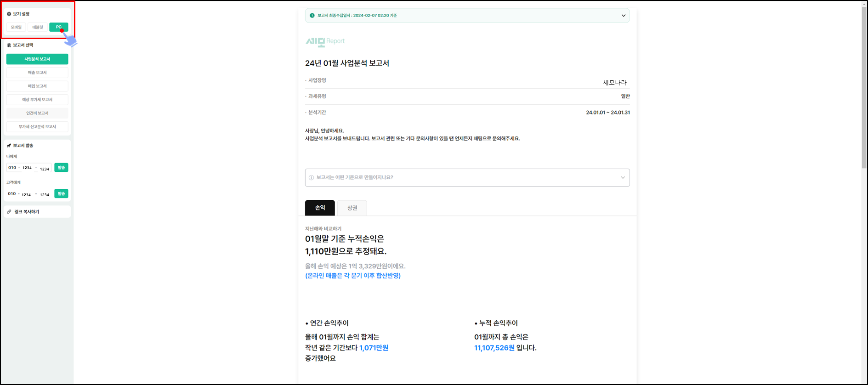Image resolution: width=868 pixels, height=385 pixels.
Task: Expand the 보고서 최종수집일시 chevron
Action: pyautogui.click(x=623, y=16)
